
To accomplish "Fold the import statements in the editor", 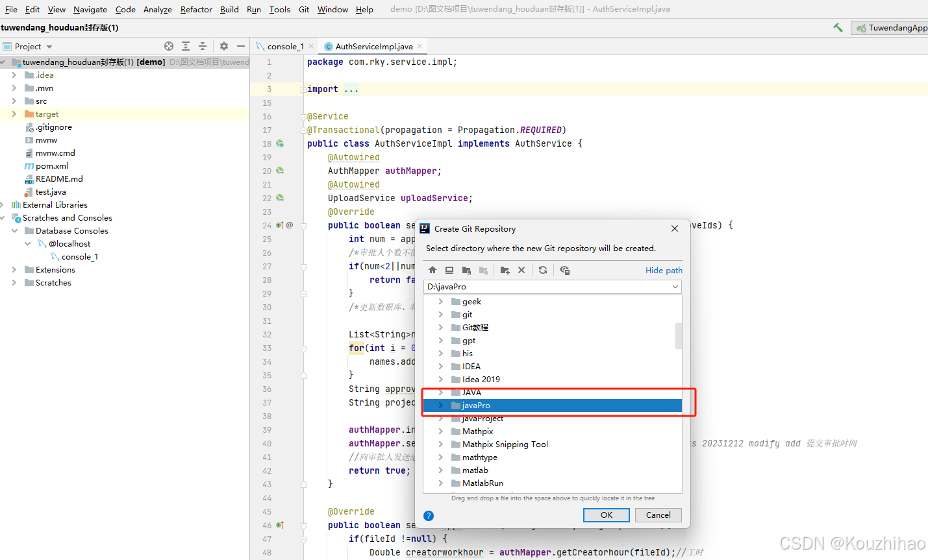I will (x=302, y=89).
